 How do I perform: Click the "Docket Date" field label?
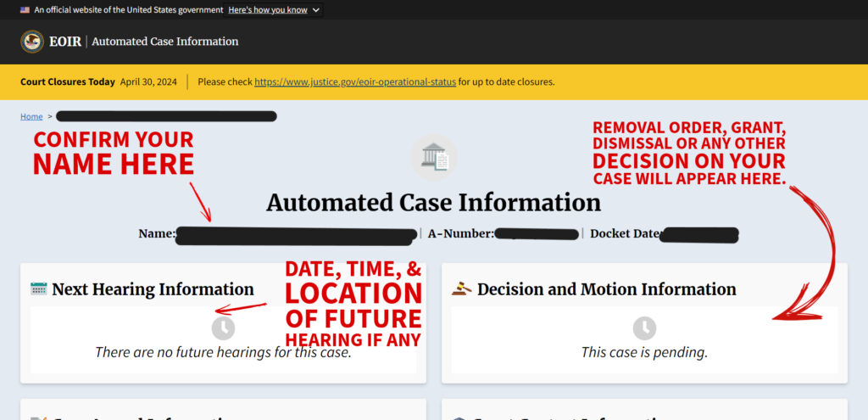[x=625, y=234]
